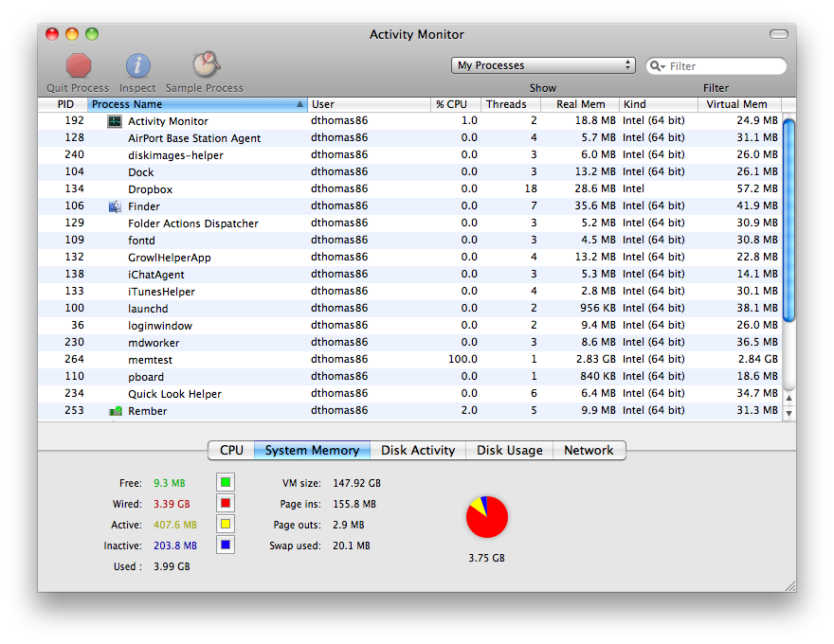Viewport: 834px width, 644px height.
Task: Click the toolbar toggle pill button
Action: point(779,34)
